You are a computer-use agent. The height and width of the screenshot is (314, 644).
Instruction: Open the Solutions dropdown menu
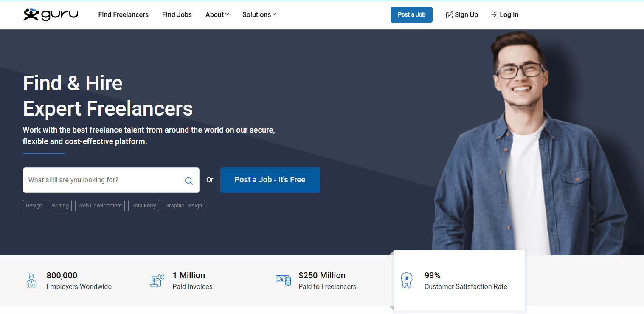[259, 14]
